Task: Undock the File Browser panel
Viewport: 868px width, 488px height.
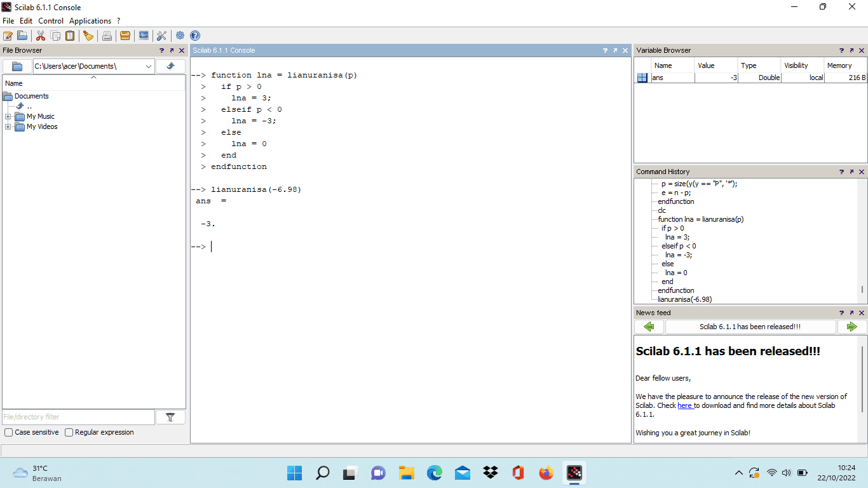Action: pyautogui.click(x=172, y=50)
